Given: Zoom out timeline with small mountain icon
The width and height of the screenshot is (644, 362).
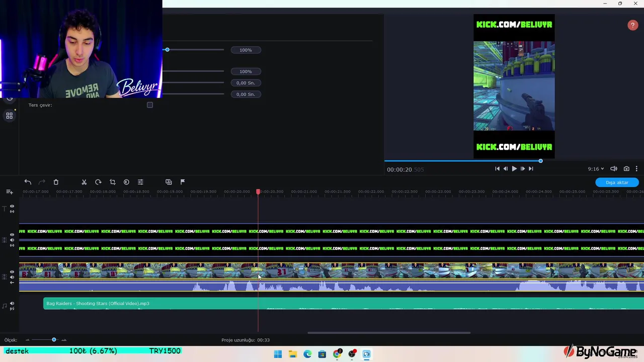Looking at the screenshot, I should pyautogui.click(x=28, y=340).
